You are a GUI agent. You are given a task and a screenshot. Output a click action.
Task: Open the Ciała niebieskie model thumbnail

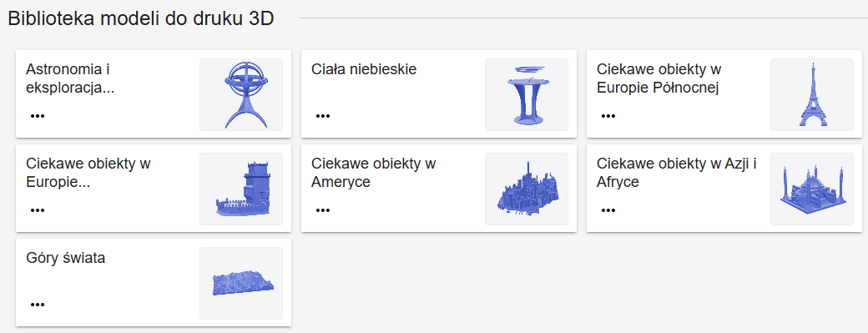(x=527, y=94)
